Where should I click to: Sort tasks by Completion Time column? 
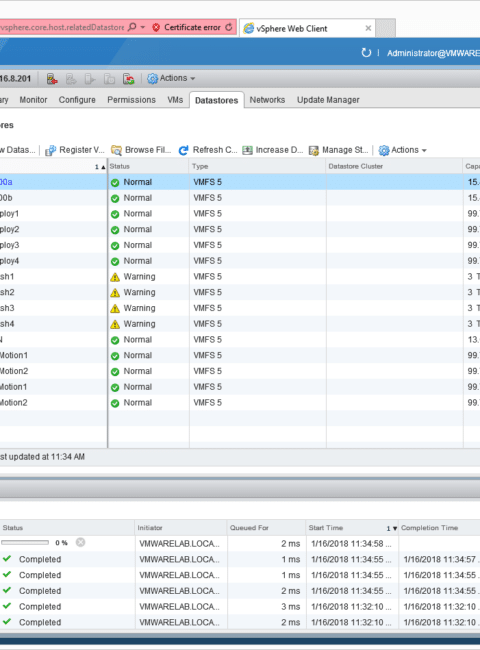point(439,528)
